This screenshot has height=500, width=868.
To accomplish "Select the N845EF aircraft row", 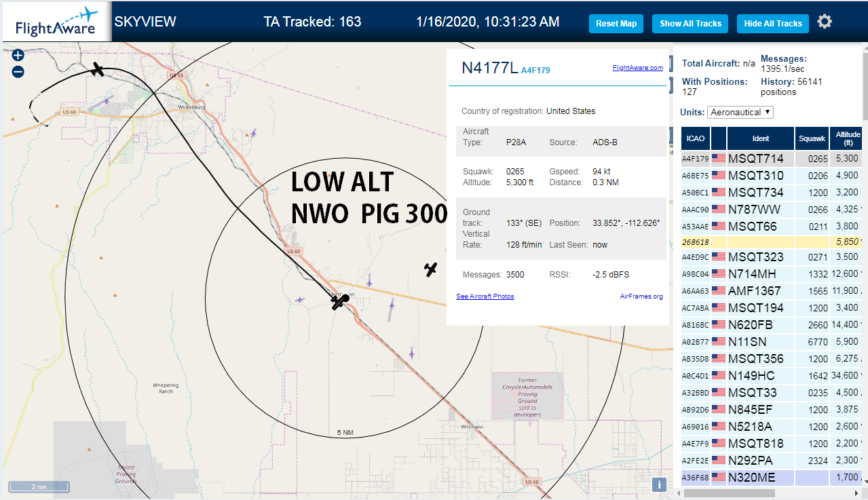I will pyautogui.click(x=772, y=410).
